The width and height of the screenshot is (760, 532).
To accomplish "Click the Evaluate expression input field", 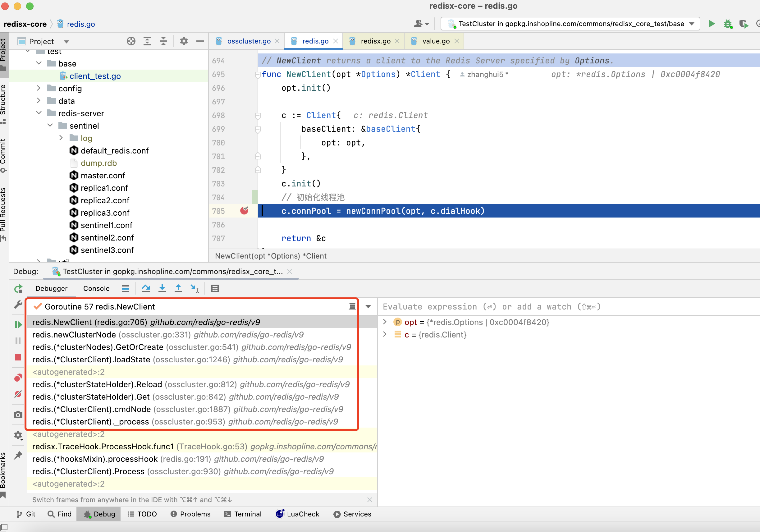I will pyautogui.click(x=569, y=307).
